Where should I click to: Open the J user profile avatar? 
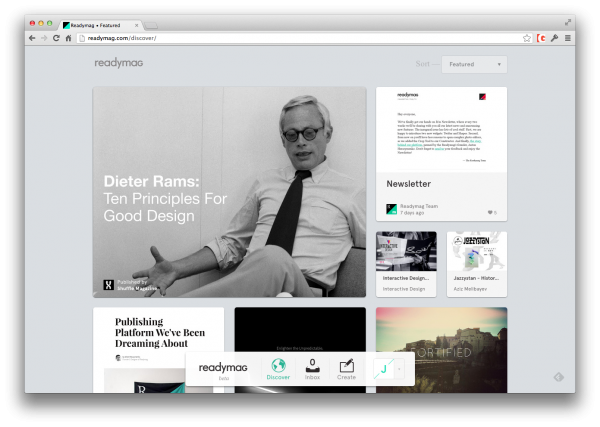[x=383, y=369]
